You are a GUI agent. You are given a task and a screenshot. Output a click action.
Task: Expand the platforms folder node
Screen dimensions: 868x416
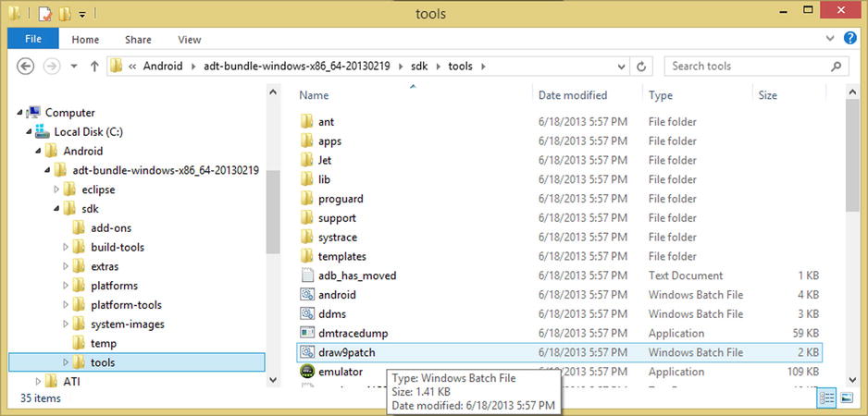click(x=66, y=286)
